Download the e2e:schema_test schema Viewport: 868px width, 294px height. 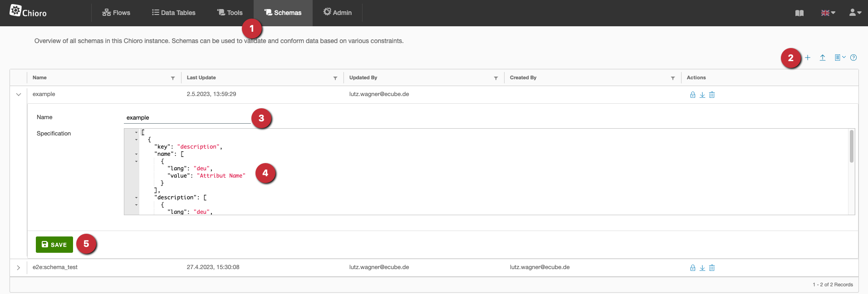coord(702,268)
